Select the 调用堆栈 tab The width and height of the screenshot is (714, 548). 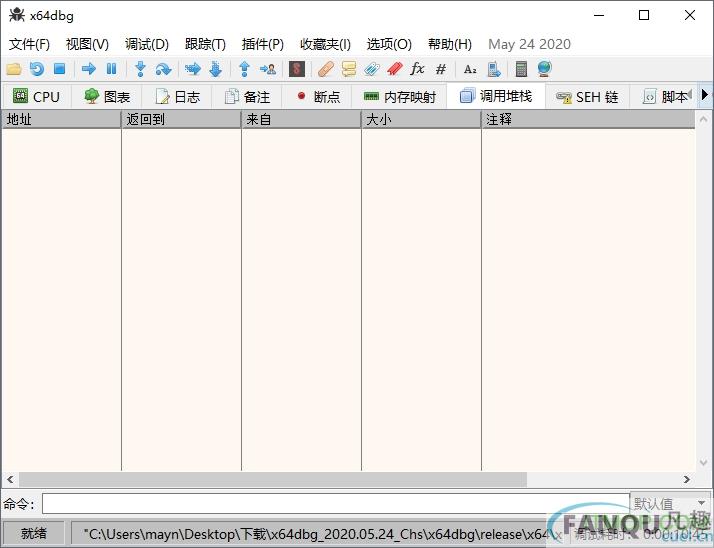(x=496, y=96)
